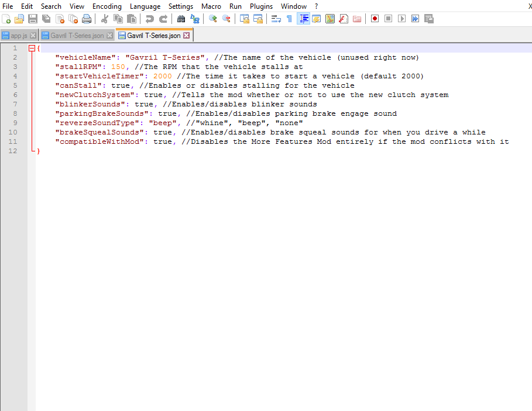Zoom in with the magnifier plus icon
Image resolution: width=532 pixels, height=411 pixels.
[212, 19]
